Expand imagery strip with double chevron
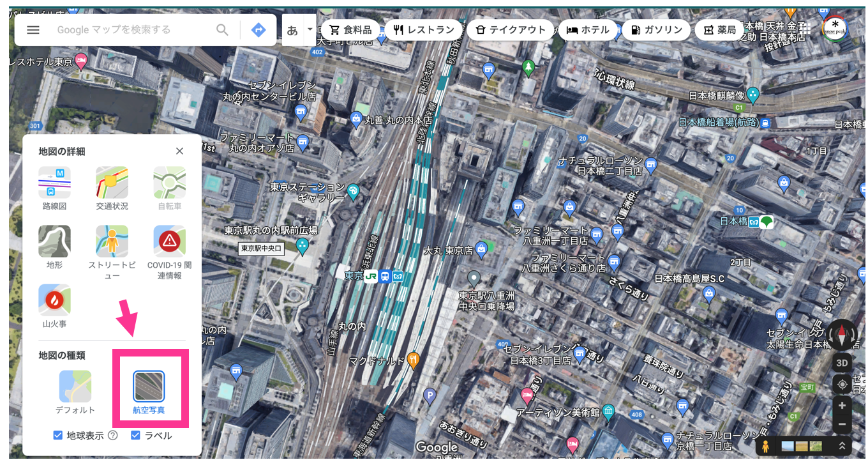The width and height of the screenshot is (868, 460). tap(842, 446)
